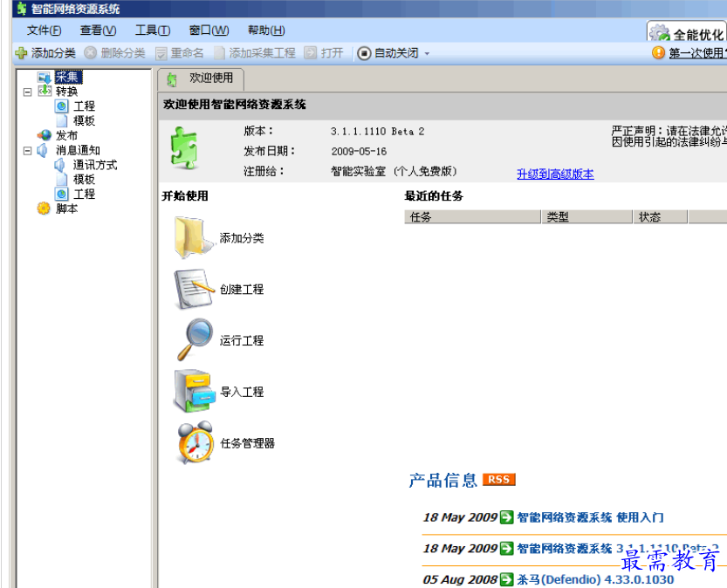Click the speaker icon beside 通讯方式
The image size is (727, 588).
click(x=60, y=165)
